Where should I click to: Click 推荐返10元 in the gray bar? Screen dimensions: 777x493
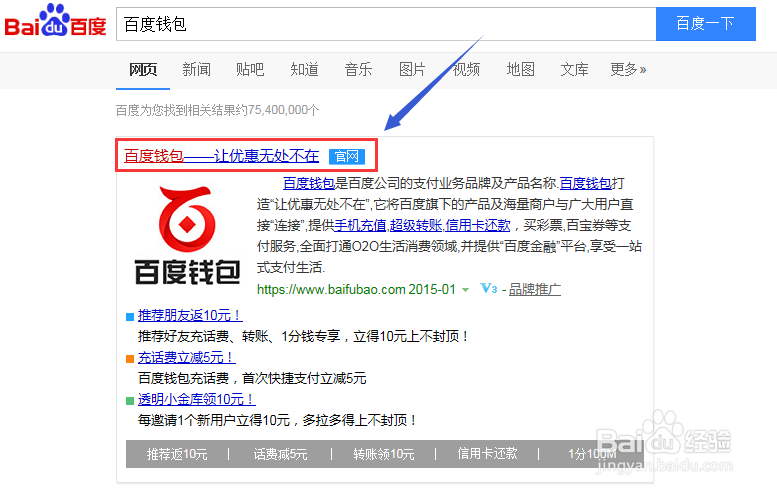coord(177,454)
